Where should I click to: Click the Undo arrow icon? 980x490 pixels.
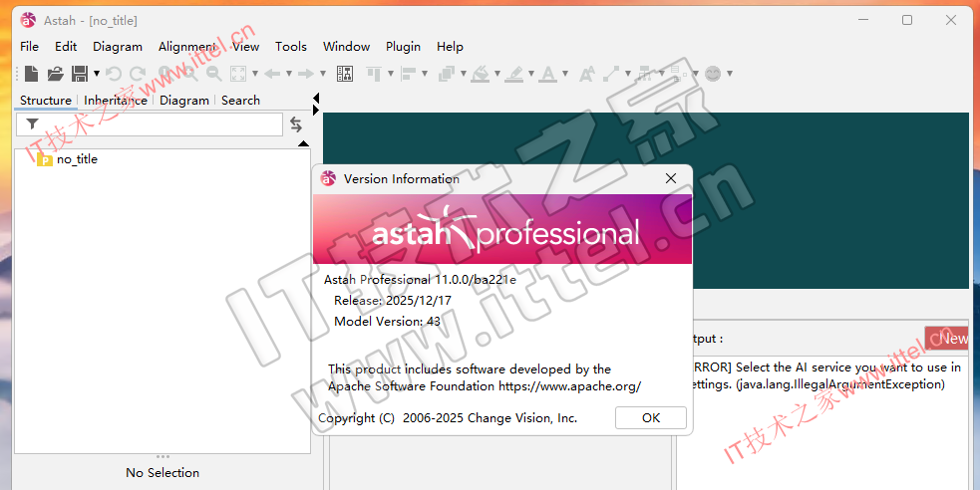click(114, 74)
